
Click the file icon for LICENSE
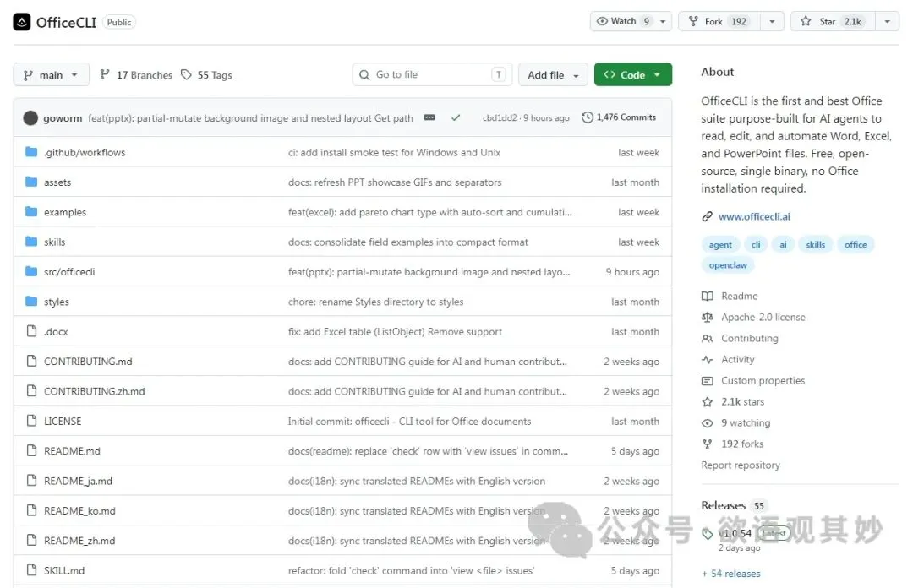pyautogui.click(x=31, y=421)
